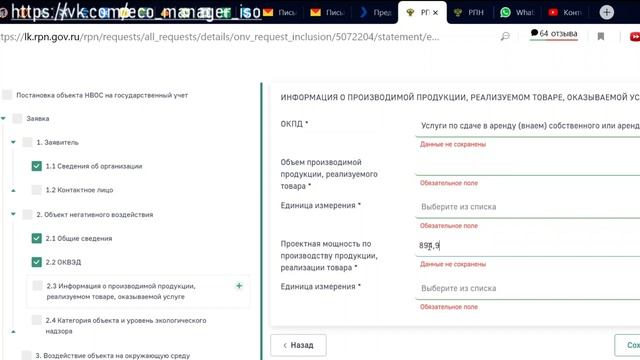Click the section heading ИНФОРМАЦИЯ О ПРОИЗВОДИМОЙ ПРОДУКЦИИ
Viewport: 640px width, 360px height.
point(460,97)
